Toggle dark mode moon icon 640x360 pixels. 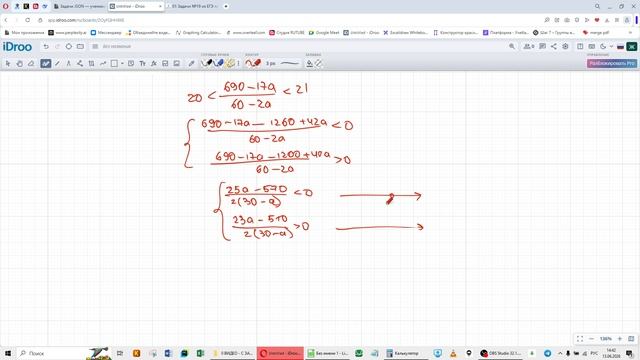pos(603,47)
